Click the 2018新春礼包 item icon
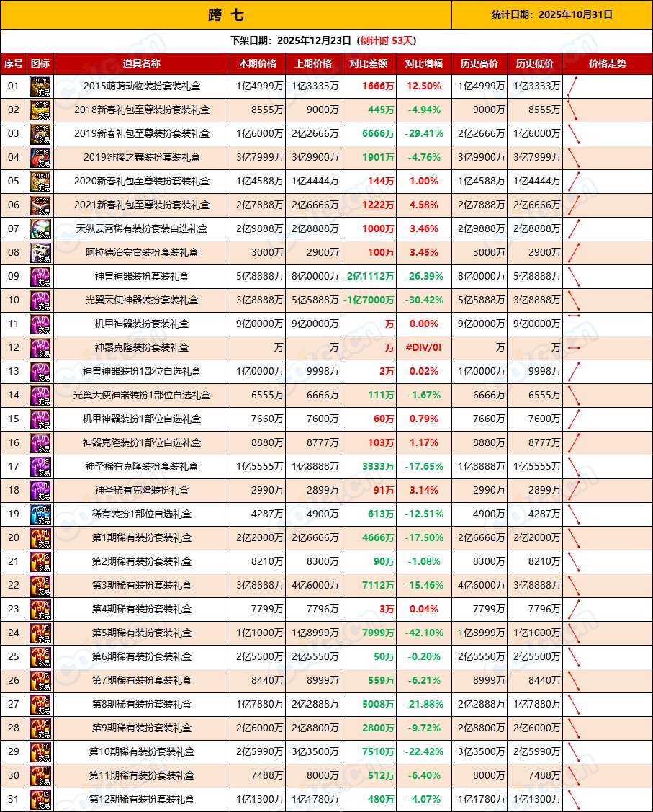This screenshot has width=653, height=812. pyautogui.click(x=41, y=110)
